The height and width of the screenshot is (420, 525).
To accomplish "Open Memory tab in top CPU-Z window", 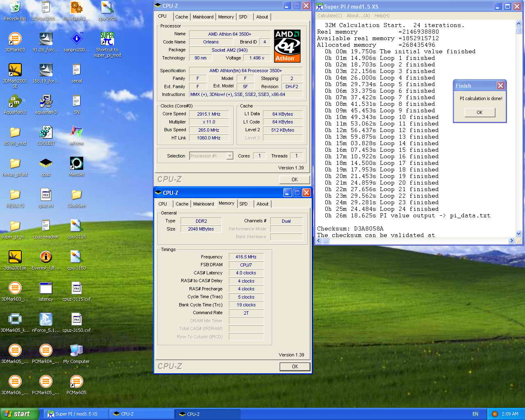I will pyautogui.click(x=226, y=17).
